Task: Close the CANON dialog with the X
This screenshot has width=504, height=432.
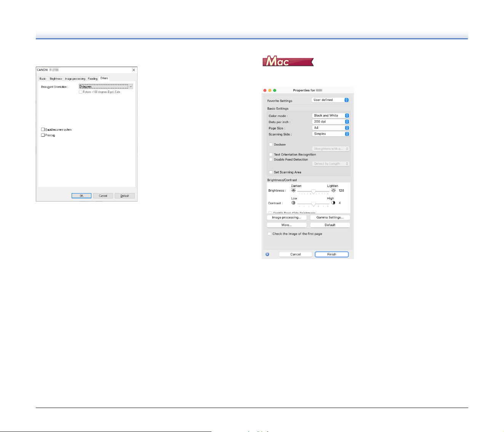Action: coord(133,70)
